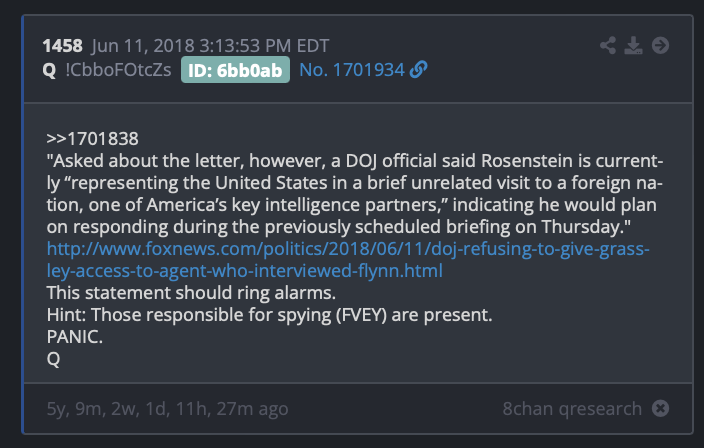Open the foxnews.com article link

[348, 259]
